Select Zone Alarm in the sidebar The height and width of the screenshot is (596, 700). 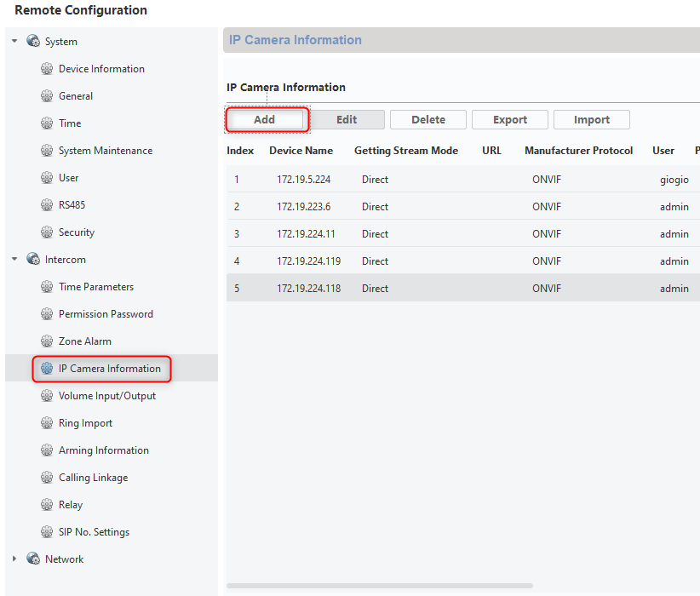[85, 341]
